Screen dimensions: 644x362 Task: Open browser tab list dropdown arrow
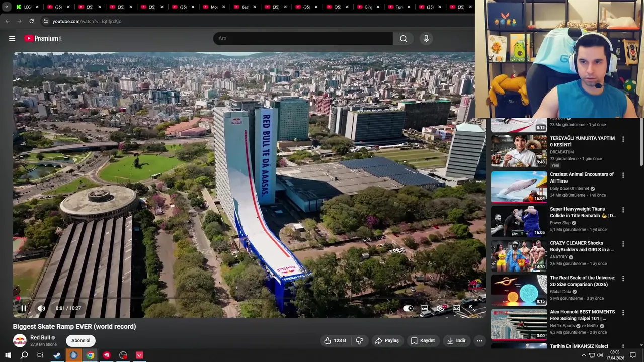[7, 7]
